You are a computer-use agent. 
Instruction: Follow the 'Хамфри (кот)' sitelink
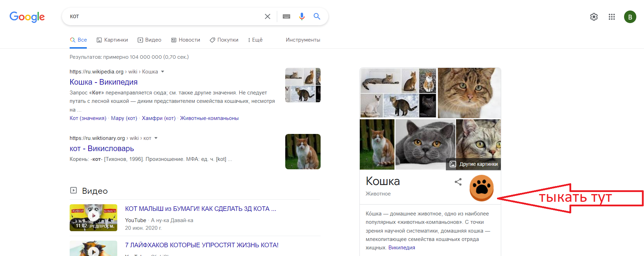coord(159,118)
